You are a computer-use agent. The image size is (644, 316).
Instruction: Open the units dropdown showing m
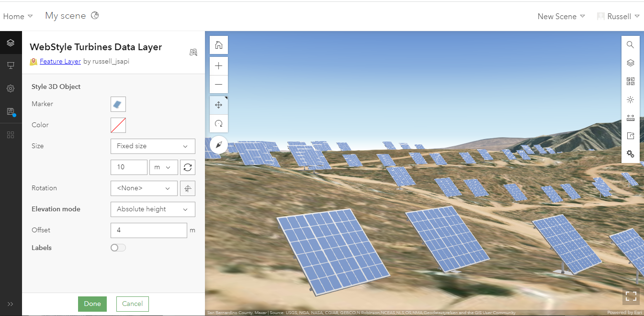pos(164,167)
